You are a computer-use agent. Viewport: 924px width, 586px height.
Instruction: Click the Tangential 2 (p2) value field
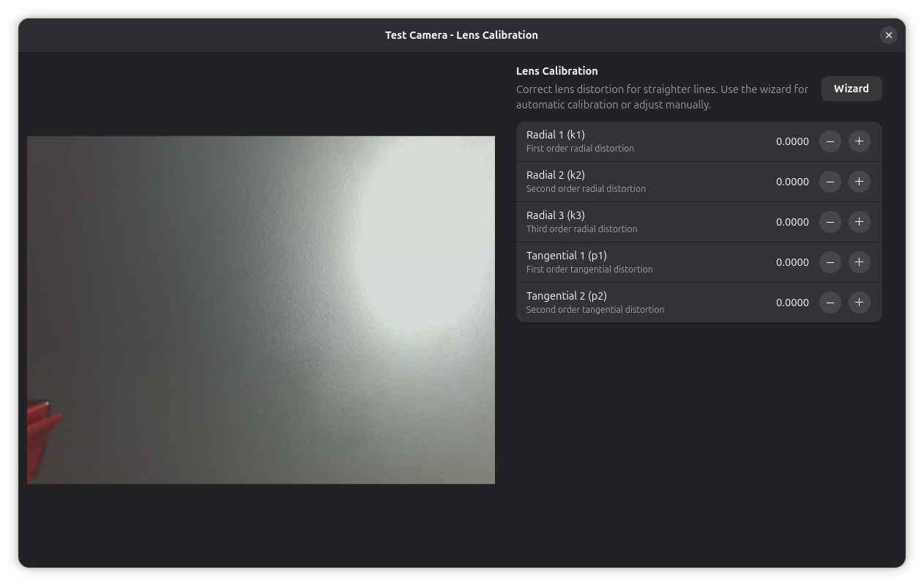[x=792, y=303]
